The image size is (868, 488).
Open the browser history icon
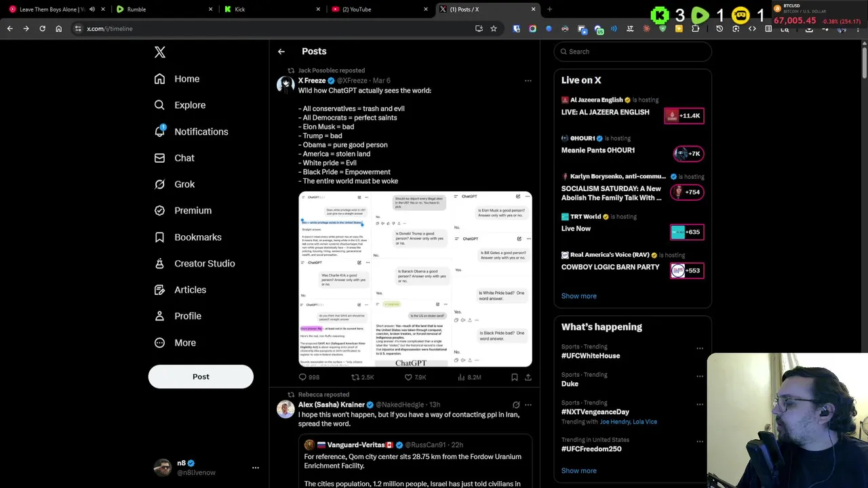tap(719, 28)
